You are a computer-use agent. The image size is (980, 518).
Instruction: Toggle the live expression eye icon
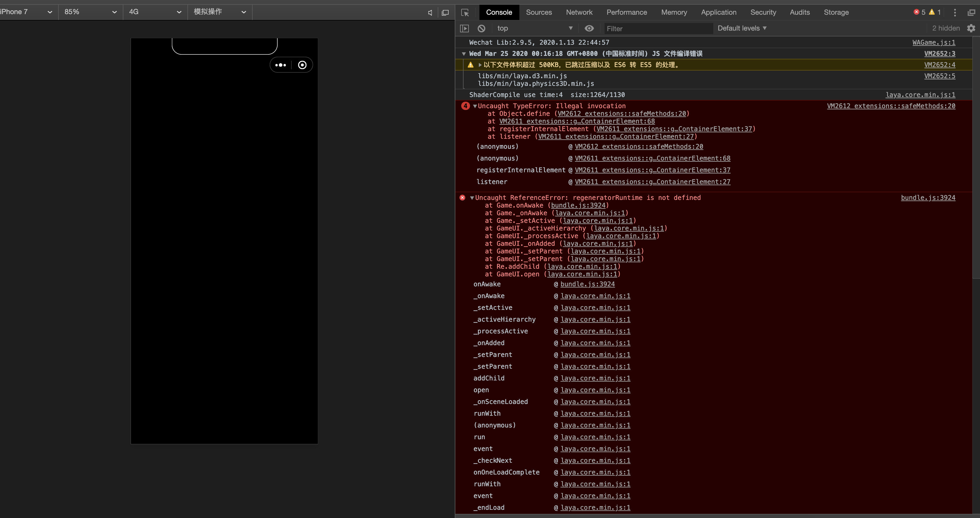[589, 29]
